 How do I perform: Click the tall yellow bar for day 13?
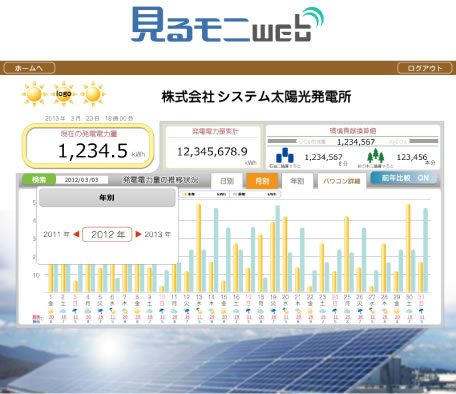click(x=199, y=248)
